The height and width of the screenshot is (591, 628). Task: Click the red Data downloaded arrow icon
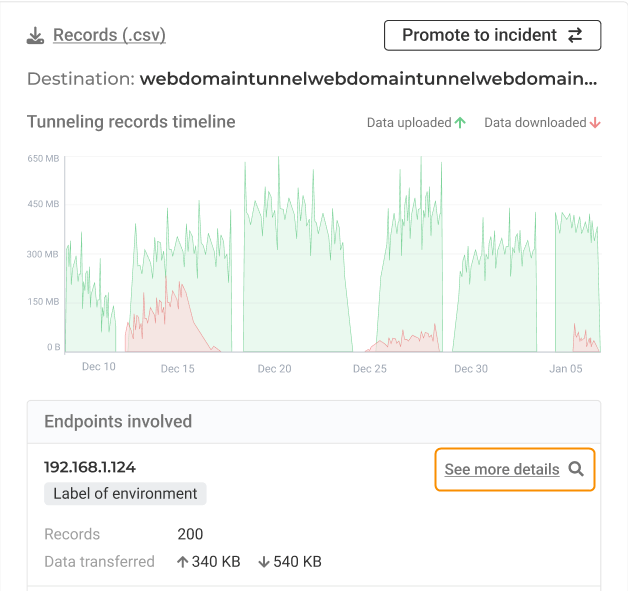click(595, 123)
